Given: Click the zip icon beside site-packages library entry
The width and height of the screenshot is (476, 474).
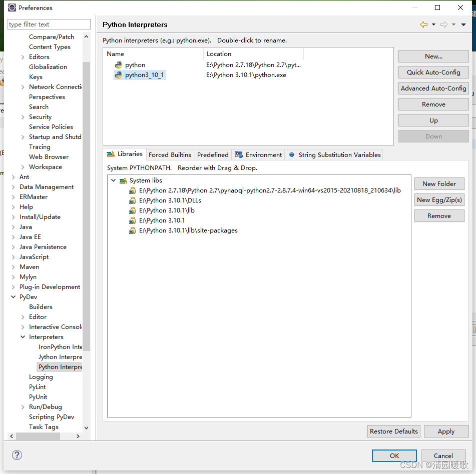Looking at the screenshot, I should click(x=132, y=230).
